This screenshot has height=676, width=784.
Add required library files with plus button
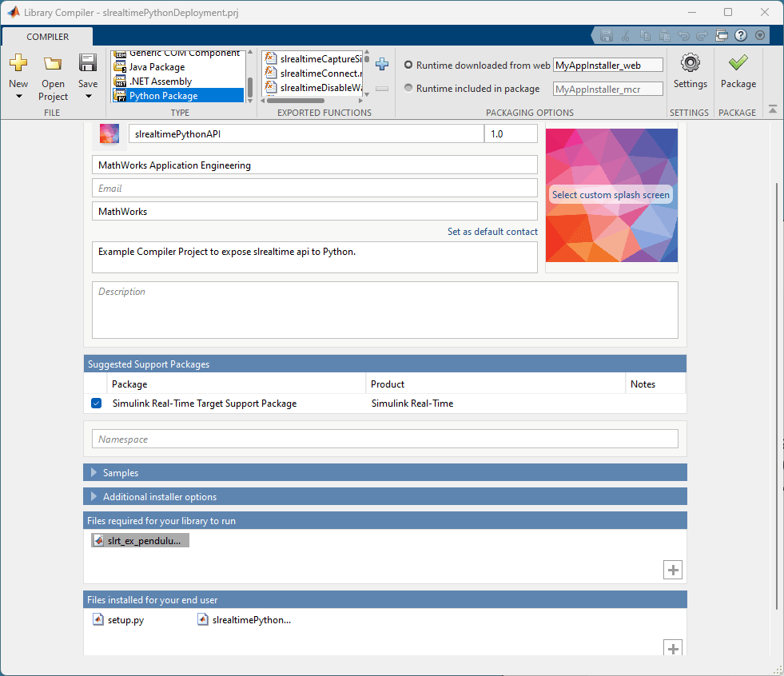[672, 570]
